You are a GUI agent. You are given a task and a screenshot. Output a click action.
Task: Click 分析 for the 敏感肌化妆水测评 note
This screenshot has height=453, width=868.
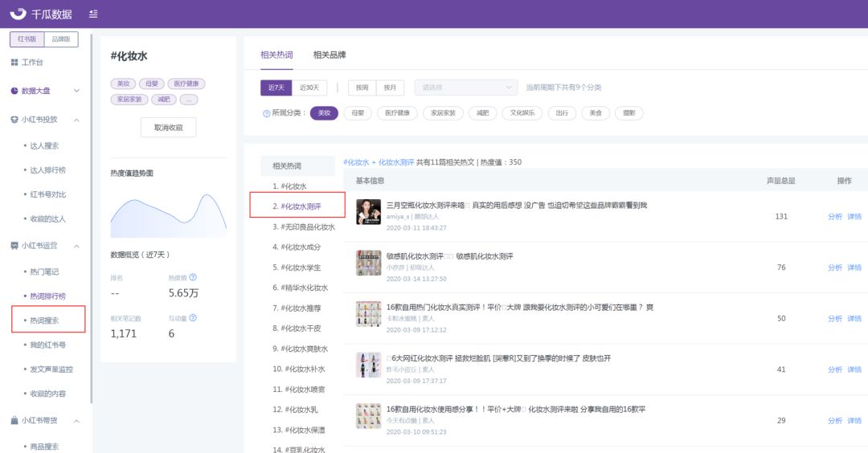835,267
